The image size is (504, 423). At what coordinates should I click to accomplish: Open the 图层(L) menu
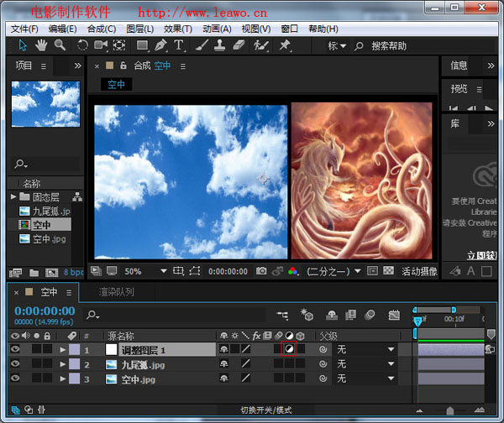[x=139, y=29]
